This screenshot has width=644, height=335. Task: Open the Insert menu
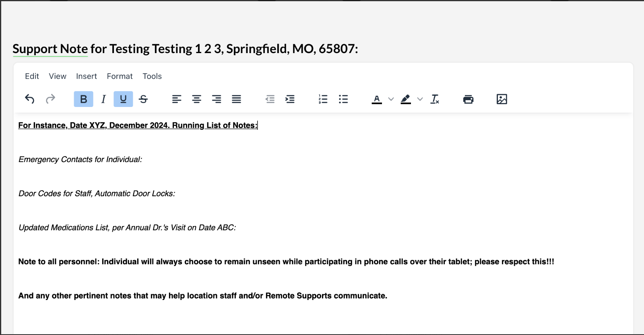pyautogui.click(x=87, y=76)
